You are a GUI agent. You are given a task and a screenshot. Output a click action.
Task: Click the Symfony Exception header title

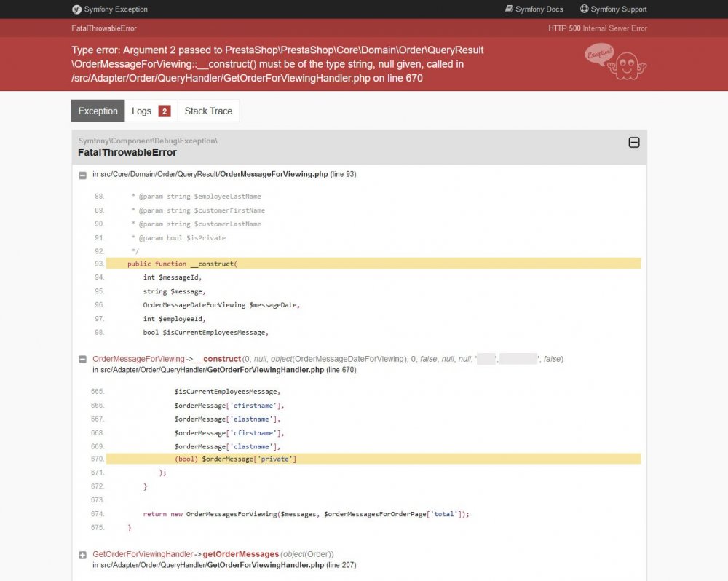[x=116, y=9]
